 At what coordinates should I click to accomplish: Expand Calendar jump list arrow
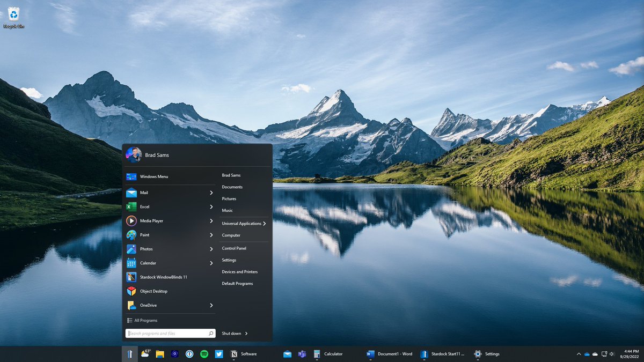coord(211,263)
